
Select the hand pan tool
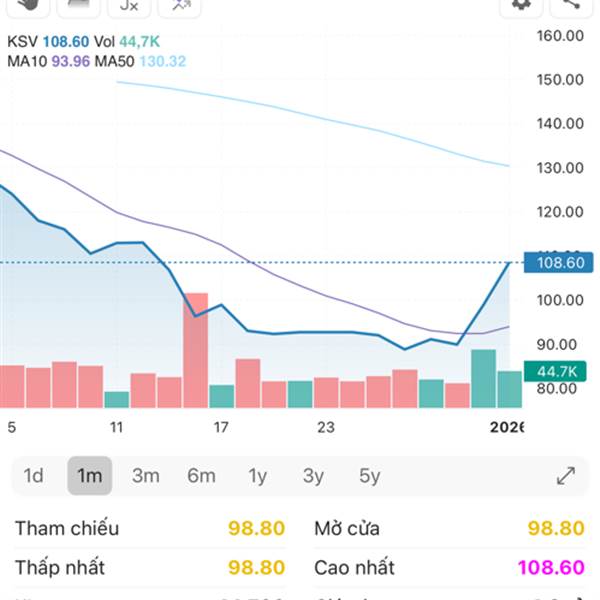click(27, 6)
